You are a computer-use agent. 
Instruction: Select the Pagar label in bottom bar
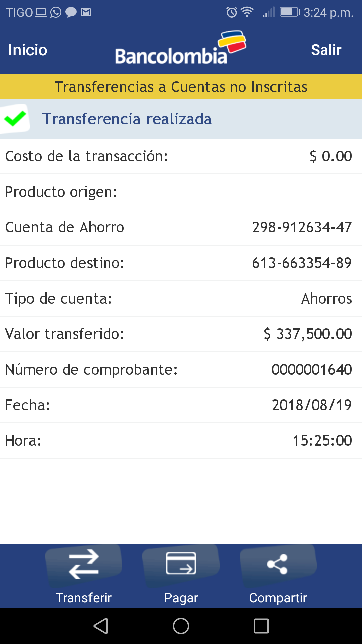(x=181, y=598)
